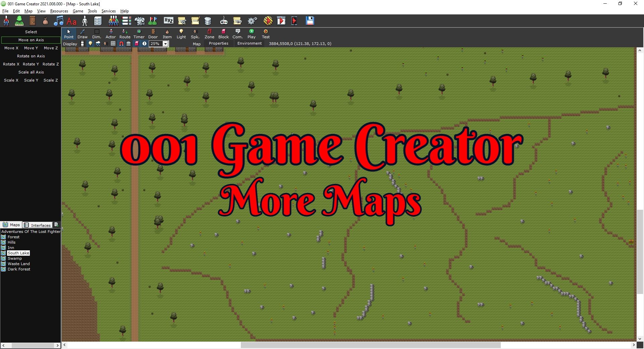Screen dimensions: 644x349
Task: Open the zoom percentage dropdown arrow
Action: click(x=165, y=44)
